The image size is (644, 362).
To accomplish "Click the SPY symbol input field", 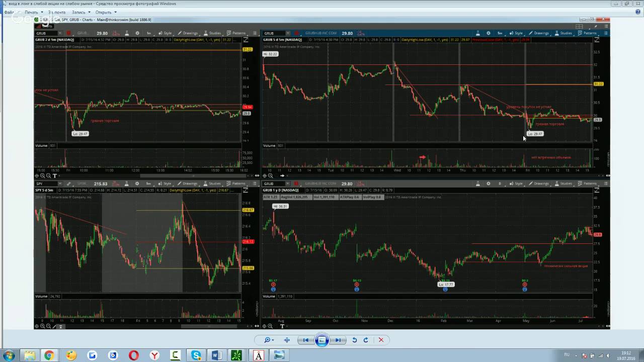I will [45, 184].
